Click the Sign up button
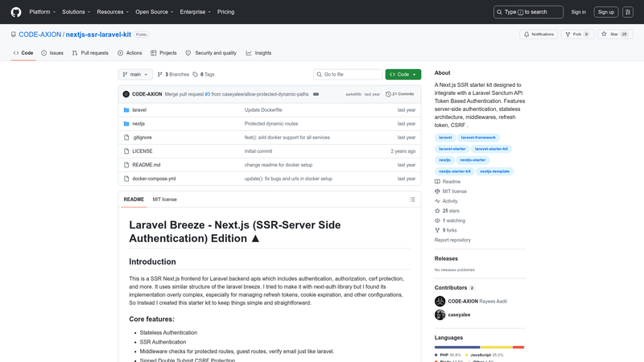 pyautogui.click(x=606, y=12)
